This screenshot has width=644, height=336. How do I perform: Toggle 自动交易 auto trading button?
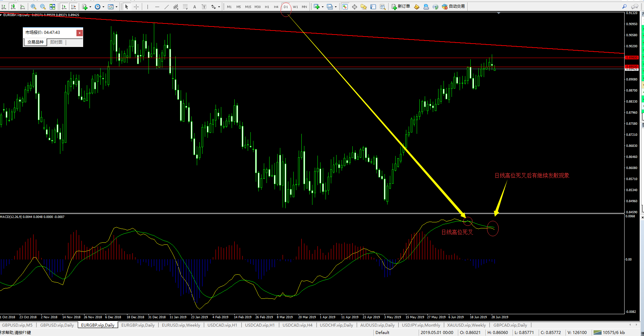[x=454, y=7]
